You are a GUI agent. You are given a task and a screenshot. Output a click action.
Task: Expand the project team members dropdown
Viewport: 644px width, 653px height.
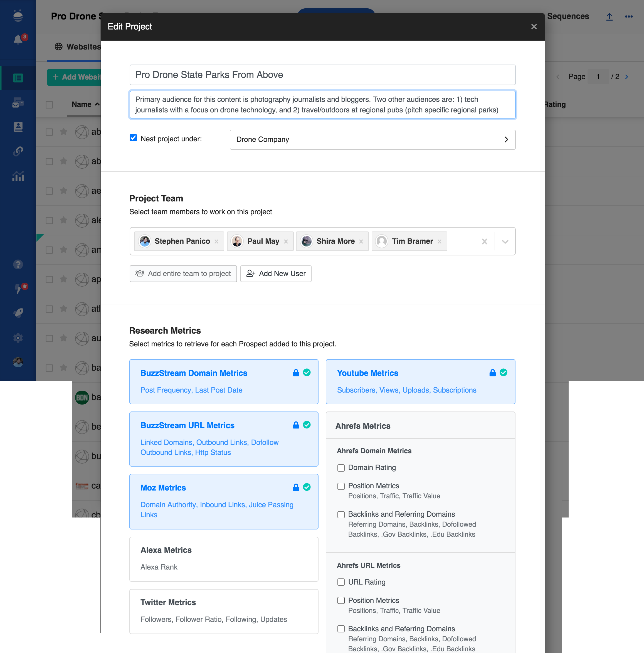(505, 241)
